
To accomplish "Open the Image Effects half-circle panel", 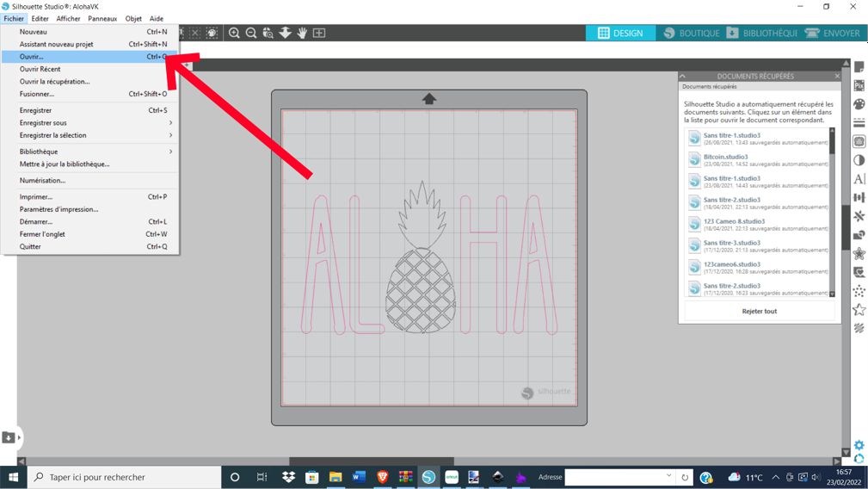I will 859,160.
